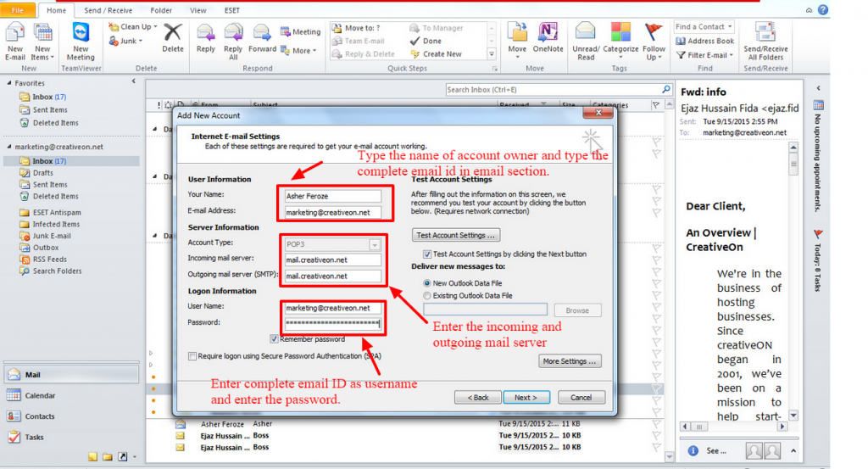Open the Tasks navigation button
The height and width of the screenshot is (469, 868).
click(71, 437)
